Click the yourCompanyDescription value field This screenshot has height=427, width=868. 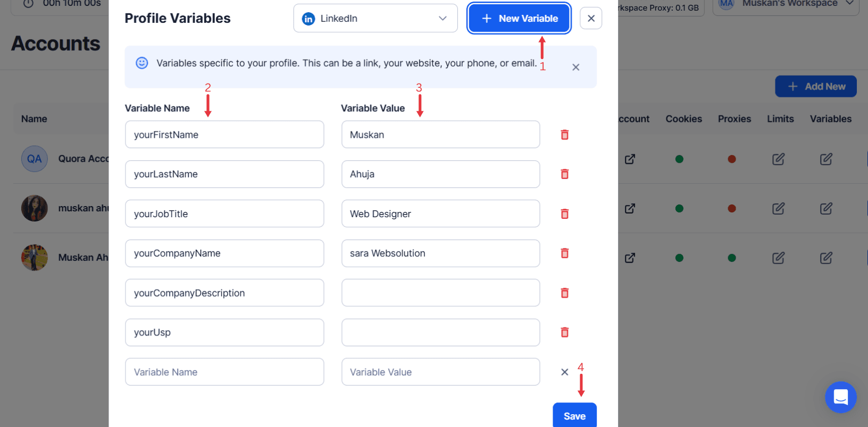(440, 293)
